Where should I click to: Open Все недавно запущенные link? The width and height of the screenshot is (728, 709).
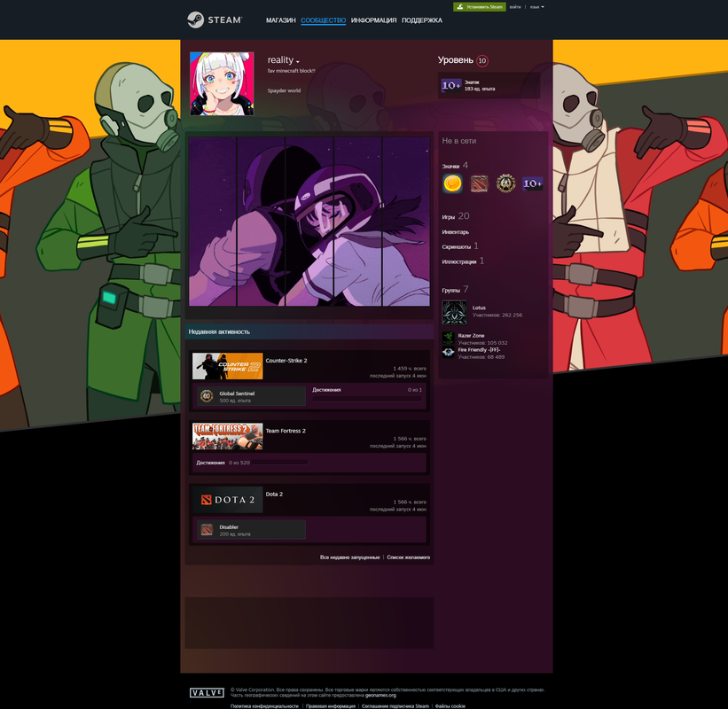349,557
